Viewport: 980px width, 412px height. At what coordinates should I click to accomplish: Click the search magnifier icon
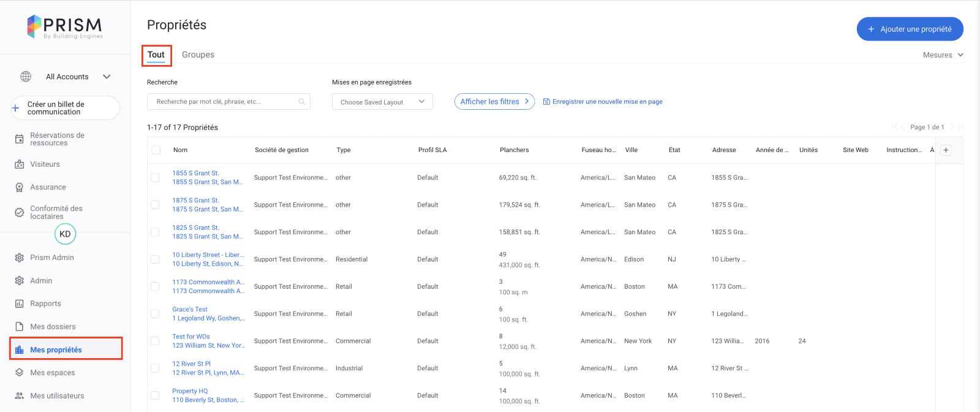point(301,102)
